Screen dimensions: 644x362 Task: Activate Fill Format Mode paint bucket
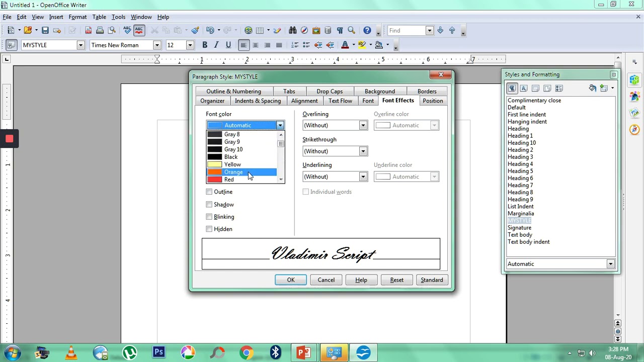592,88
